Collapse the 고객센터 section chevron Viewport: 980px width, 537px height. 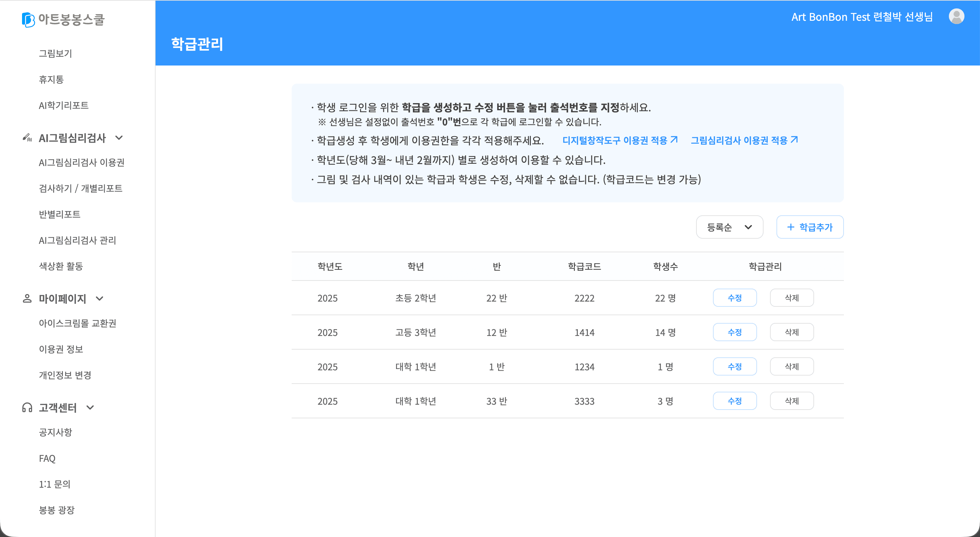(x=90, y=408)
